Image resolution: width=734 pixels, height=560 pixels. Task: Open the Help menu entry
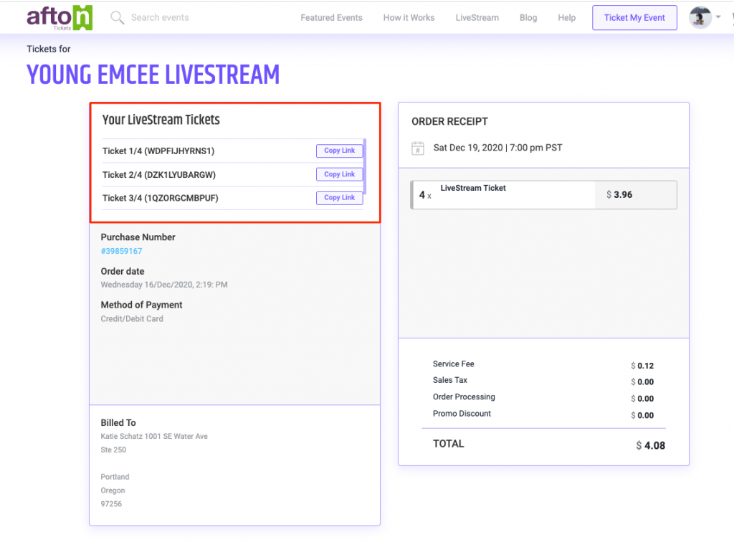click(566, 17)
